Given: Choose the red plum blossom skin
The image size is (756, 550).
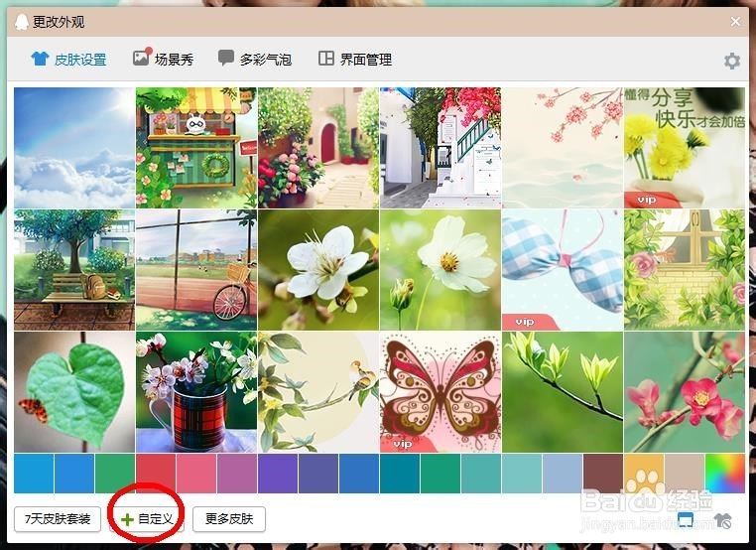Looking at the screenshot, I should pyautogui.click(x=685, y=392).
